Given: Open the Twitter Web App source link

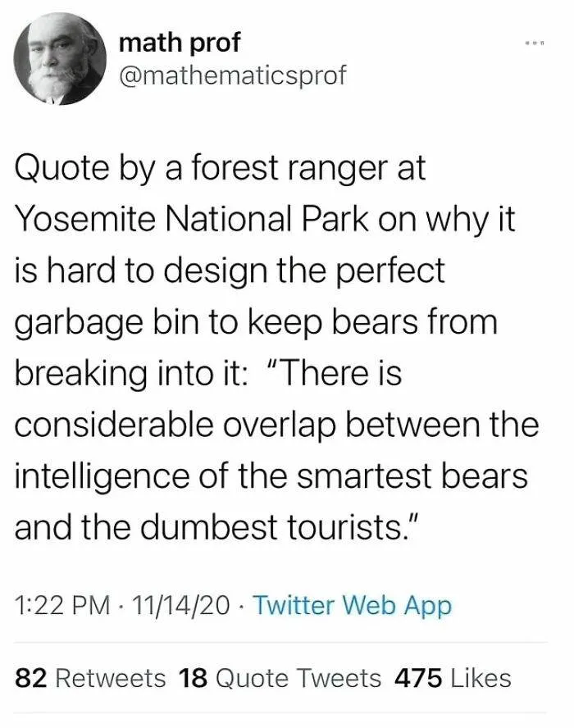Looking at the screenshot, I should [352, 606].
